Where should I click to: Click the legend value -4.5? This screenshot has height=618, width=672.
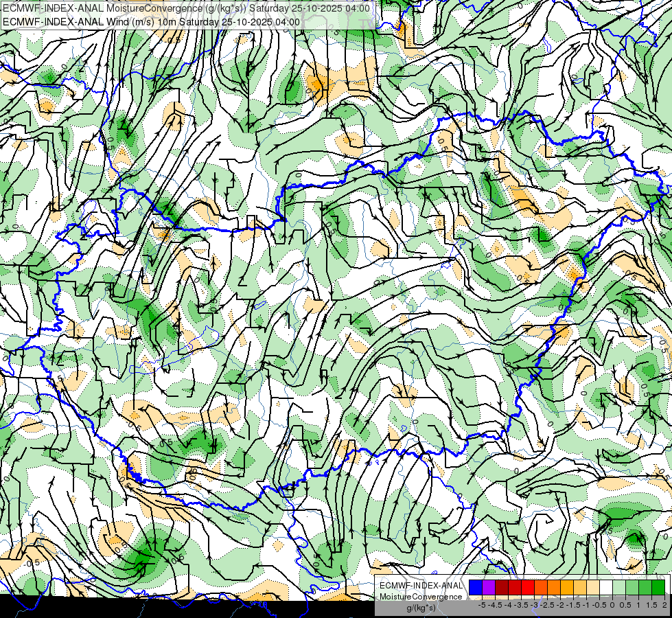point(495,605)
